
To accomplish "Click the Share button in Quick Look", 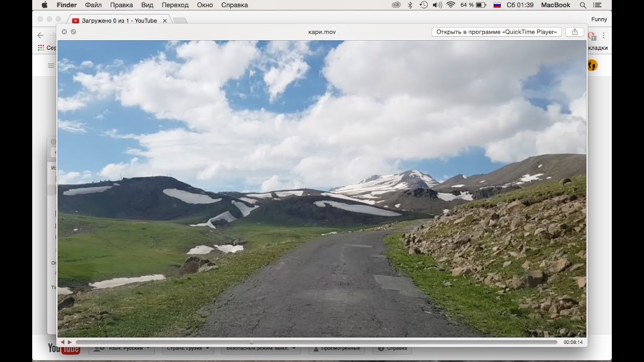I will click(x=575, y=32).
